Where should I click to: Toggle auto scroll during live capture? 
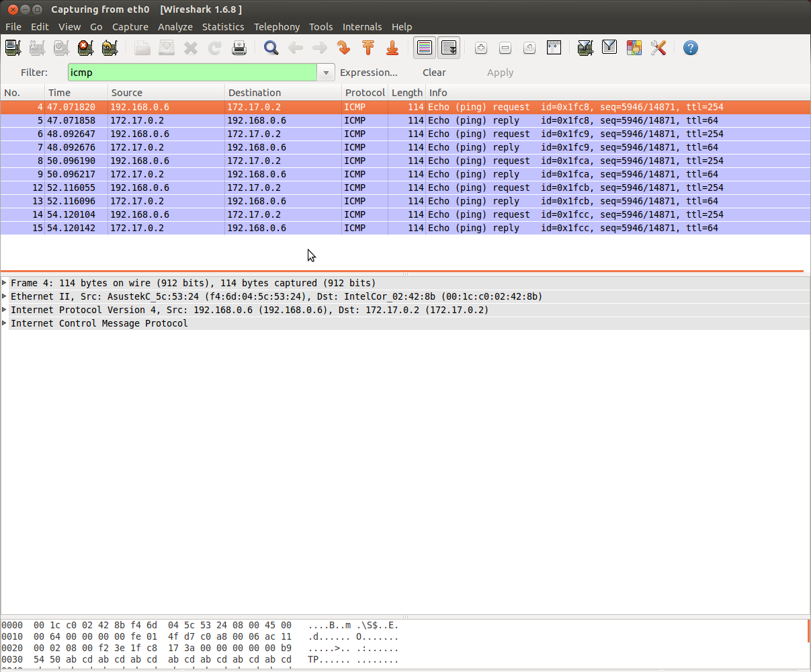click(449, 48)
